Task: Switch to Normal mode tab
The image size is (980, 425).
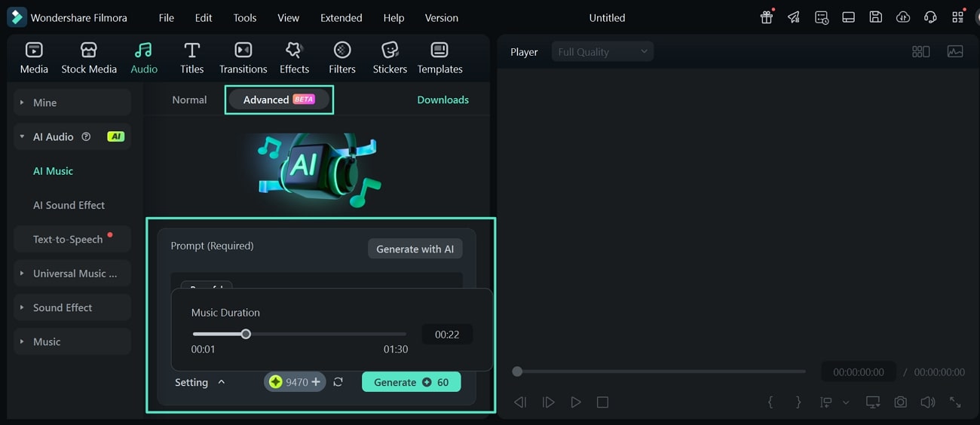Action: (189, 99)
